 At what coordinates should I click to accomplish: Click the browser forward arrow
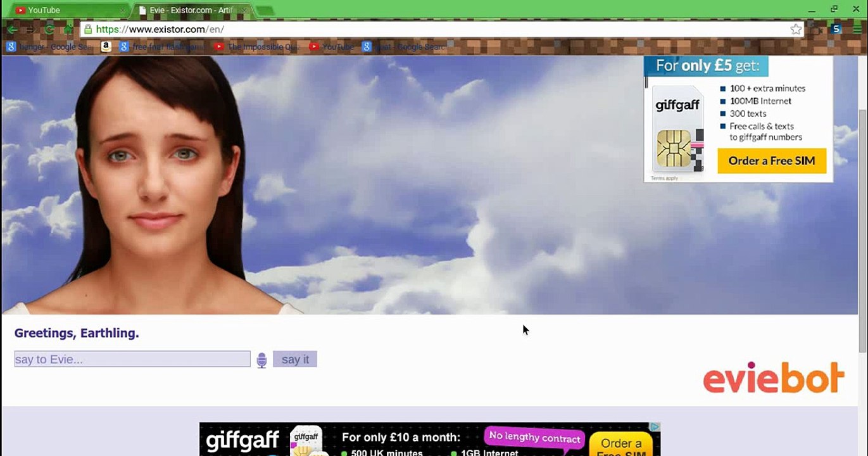pyautogui.click(x=30, y=29)
